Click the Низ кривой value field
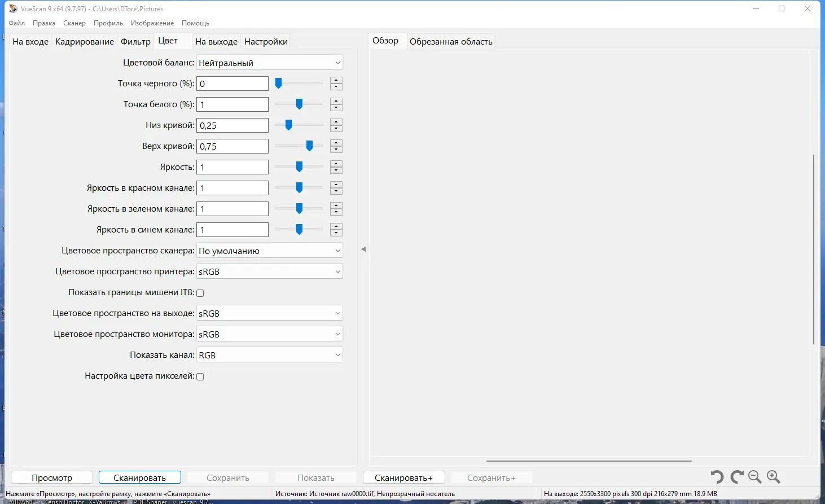 click(232, 125)
